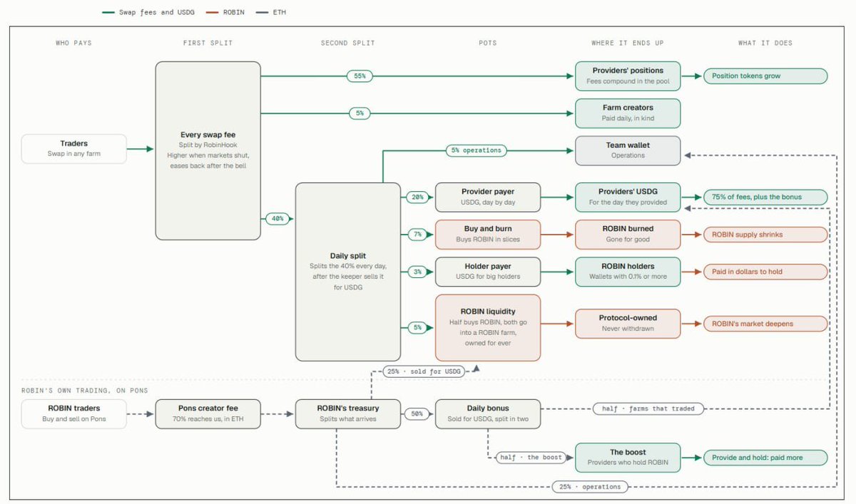Click the Paid in dollars to hold outcome
This screenshot has width=856, height=504.
click(x=765, y=271)
